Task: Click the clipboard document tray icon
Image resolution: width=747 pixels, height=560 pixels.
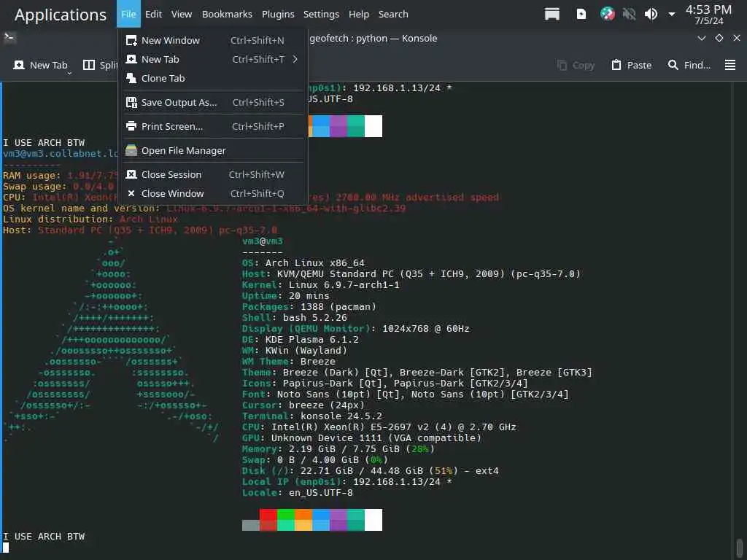Action: click(x=581, y=15)
